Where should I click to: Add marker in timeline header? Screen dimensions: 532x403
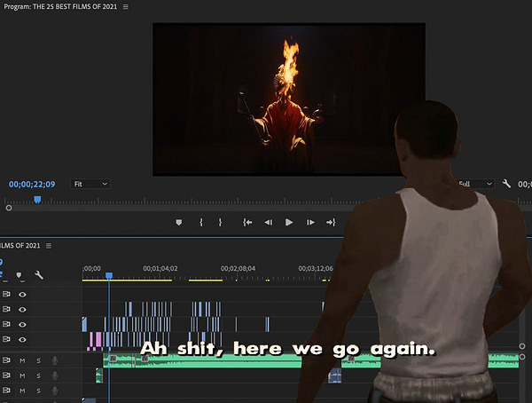19,275
